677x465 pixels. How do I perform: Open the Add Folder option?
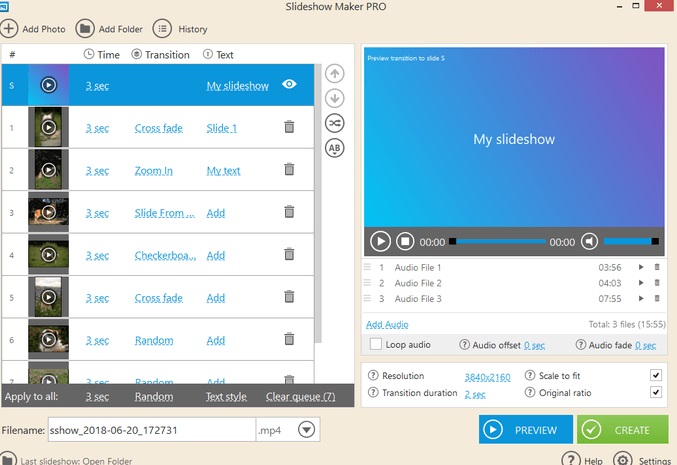(85, 28)
